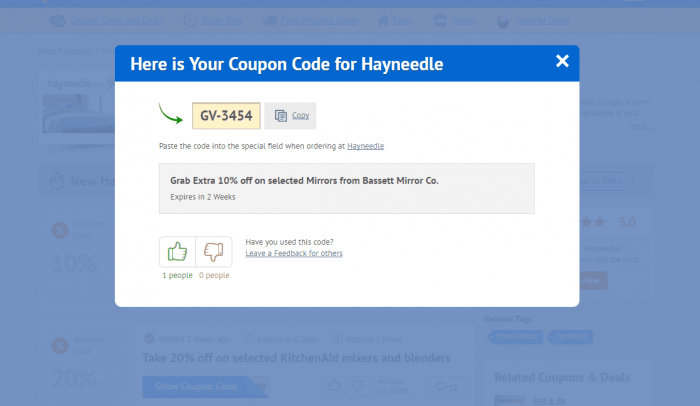Give thumbs up to this code

pos(177,251)
